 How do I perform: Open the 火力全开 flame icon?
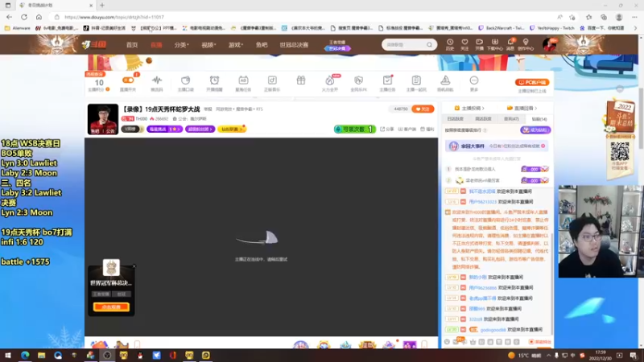pyautogui.click(x=329, y=83)
